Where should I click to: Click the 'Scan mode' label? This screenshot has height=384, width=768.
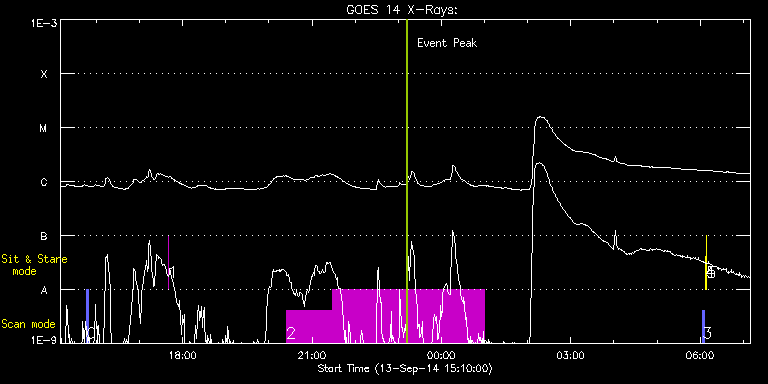[28, 324]
